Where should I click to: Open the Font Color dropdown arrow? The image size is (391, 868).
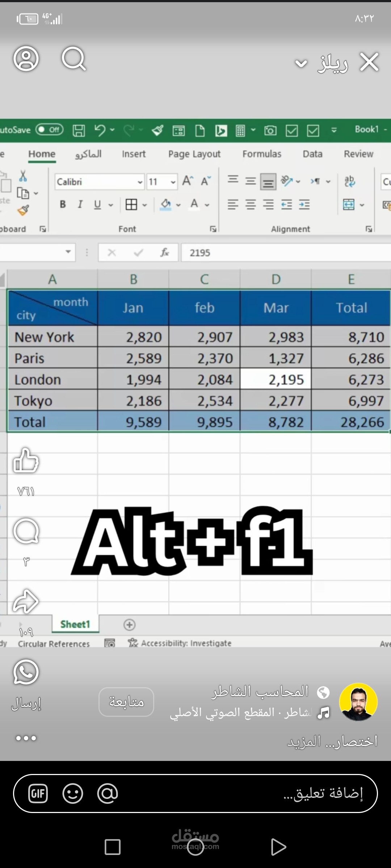click(x=207, y=205)
